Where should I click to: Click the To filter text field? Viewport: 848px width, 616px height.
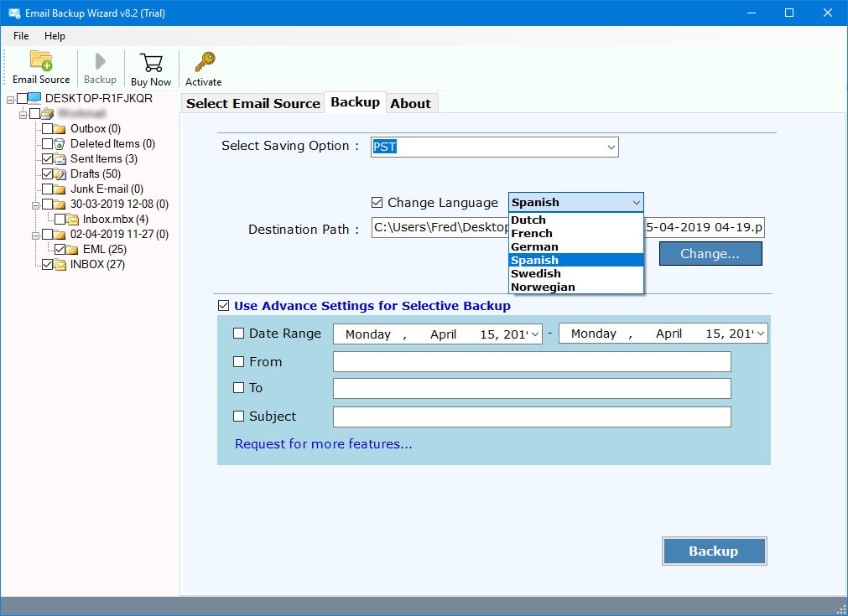(532, 388)
